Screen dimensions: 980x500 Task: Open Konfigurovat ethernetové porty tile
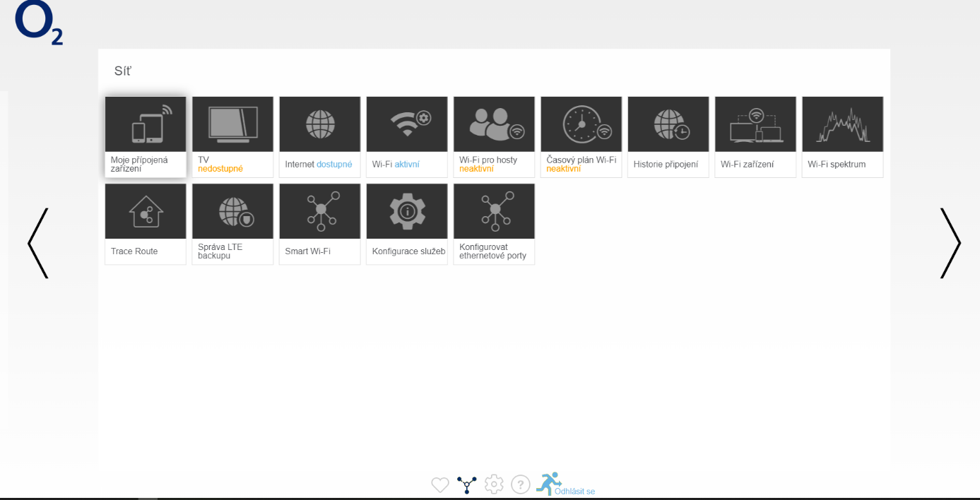click(494, 223)
